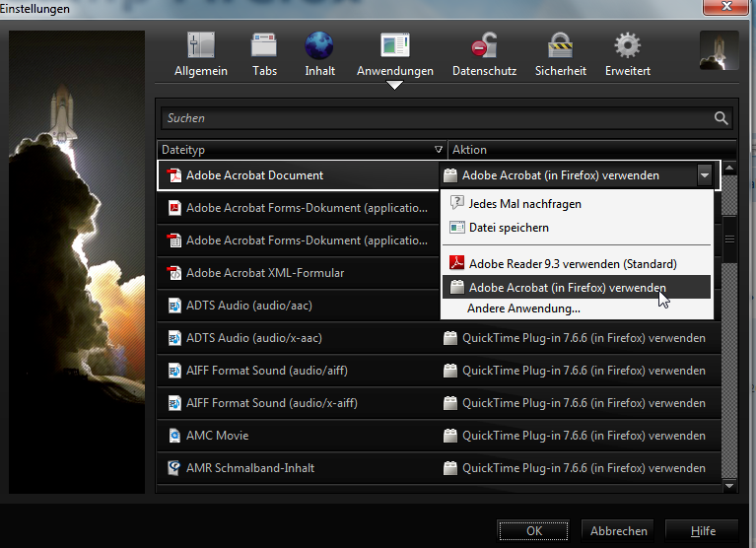
Task: Choose 'Andere Anwendung...' entry
Action: click(x=524, y=308)
